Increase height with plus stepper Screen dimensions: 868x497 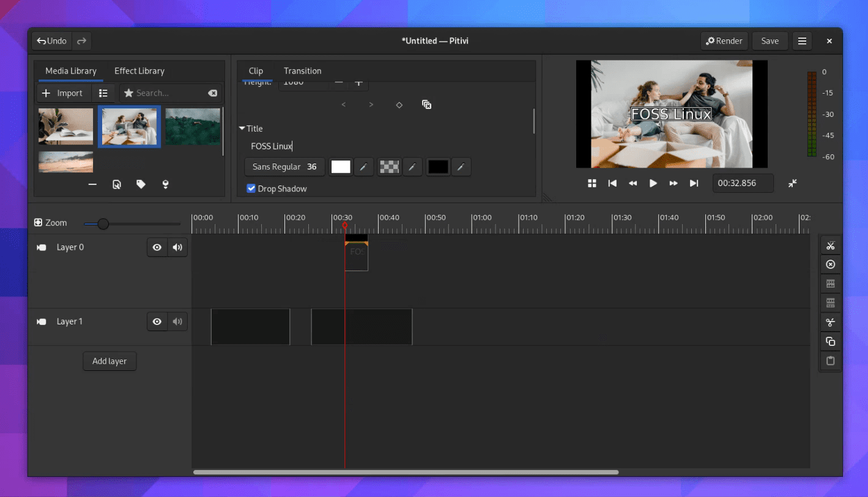pyautogui.click(x=359, y=83)
